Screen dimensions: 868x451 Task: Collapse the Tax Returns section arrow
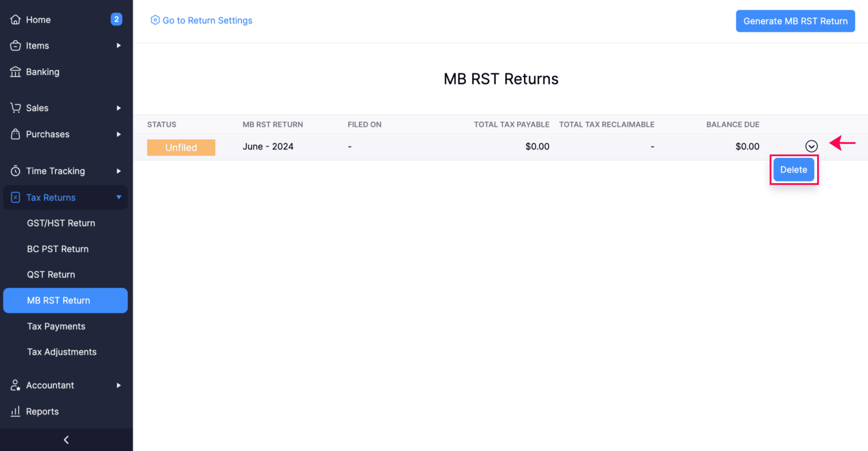[x=118, y=197]
